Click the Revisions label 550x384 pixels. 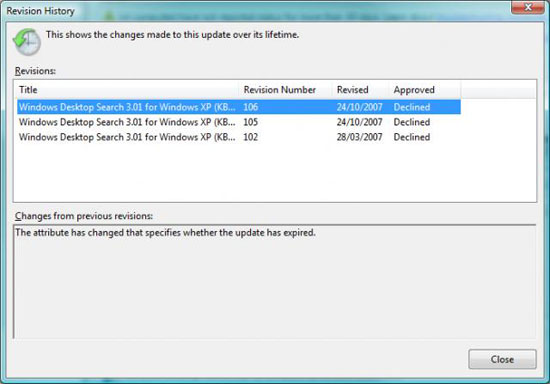(35, 71)
